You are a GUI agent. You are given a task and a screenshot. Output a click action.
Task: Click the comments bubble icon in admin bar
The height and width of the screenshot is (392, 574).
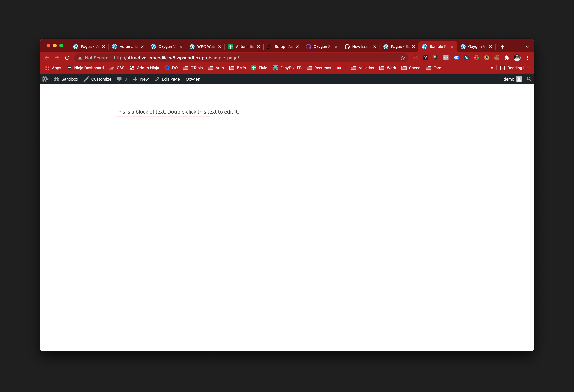(119, 79)
